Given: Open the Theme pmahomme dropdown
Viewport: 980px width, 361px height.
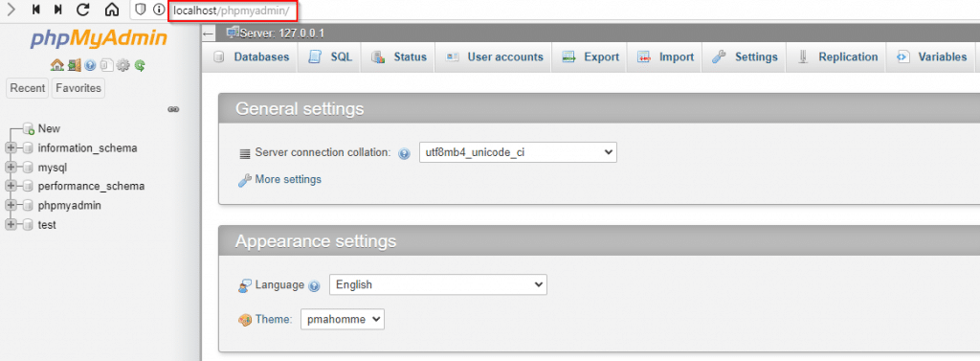Looking at the screenshot, I should [343, 319].
